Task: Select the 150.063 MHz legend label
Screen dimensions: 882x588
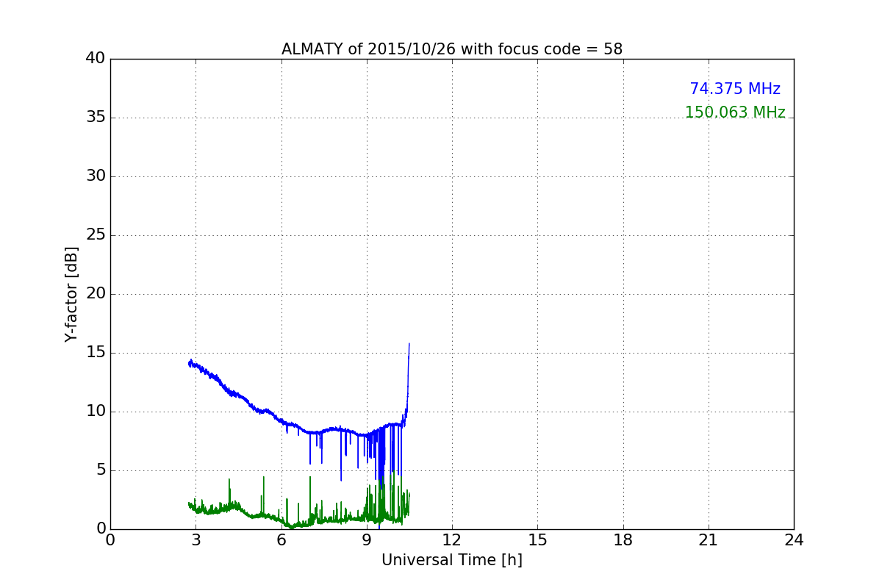Action: pyautogui.click(x=735, y=112)
